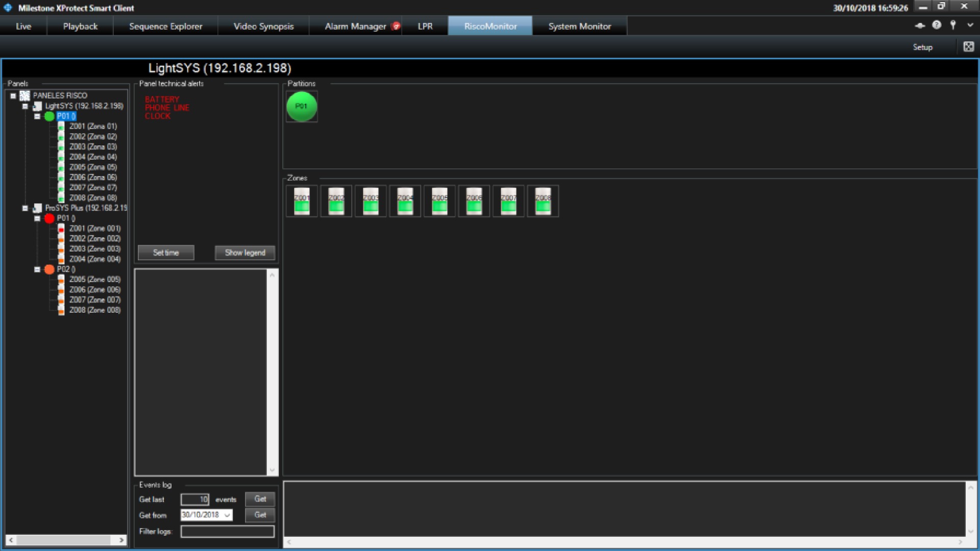Select Z008 (Zona 08) tree row
This screenshot has height=551, width=980.
click(x=93, y=198)
